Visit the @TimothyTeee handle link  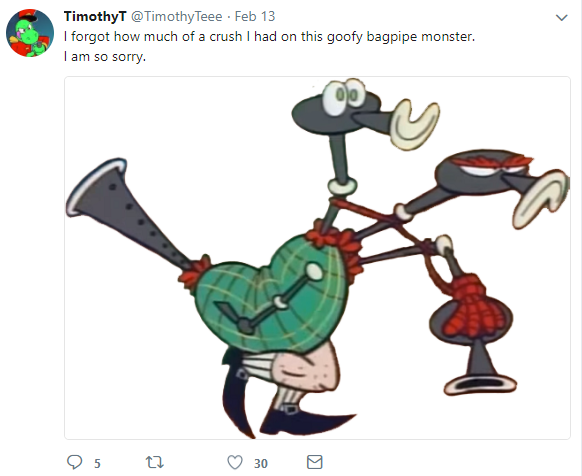point(177,16)
